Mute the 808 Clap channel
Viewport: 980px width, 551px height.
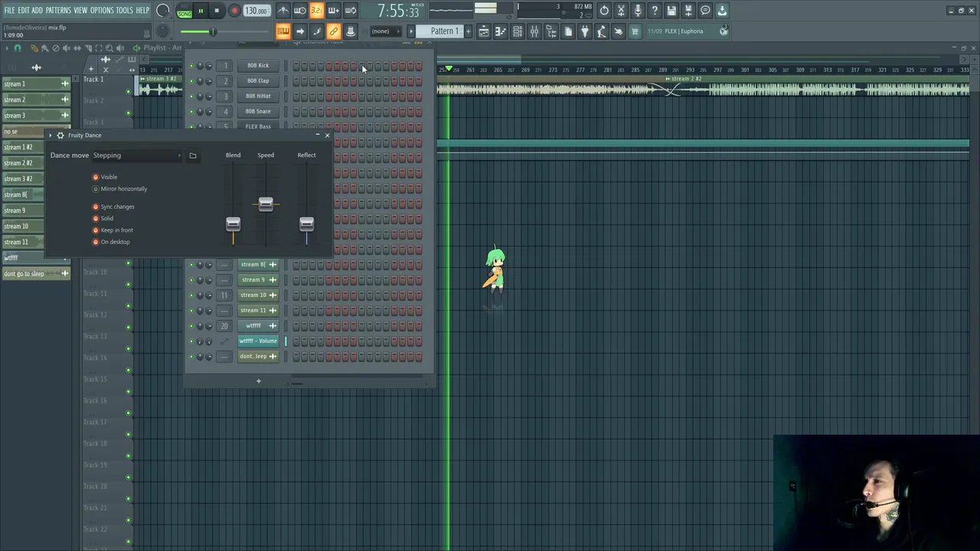pos(191,81)
